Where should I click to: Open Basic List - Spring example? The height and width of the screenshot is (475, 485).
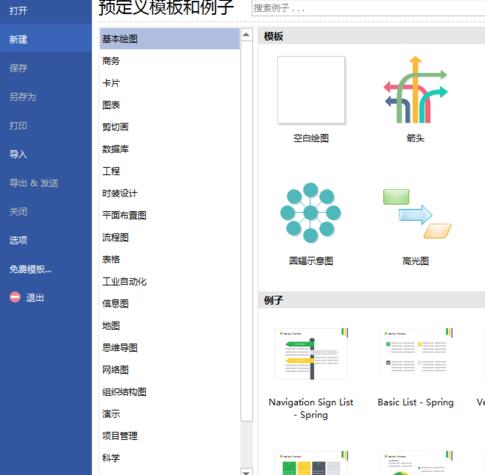(416, 354)
